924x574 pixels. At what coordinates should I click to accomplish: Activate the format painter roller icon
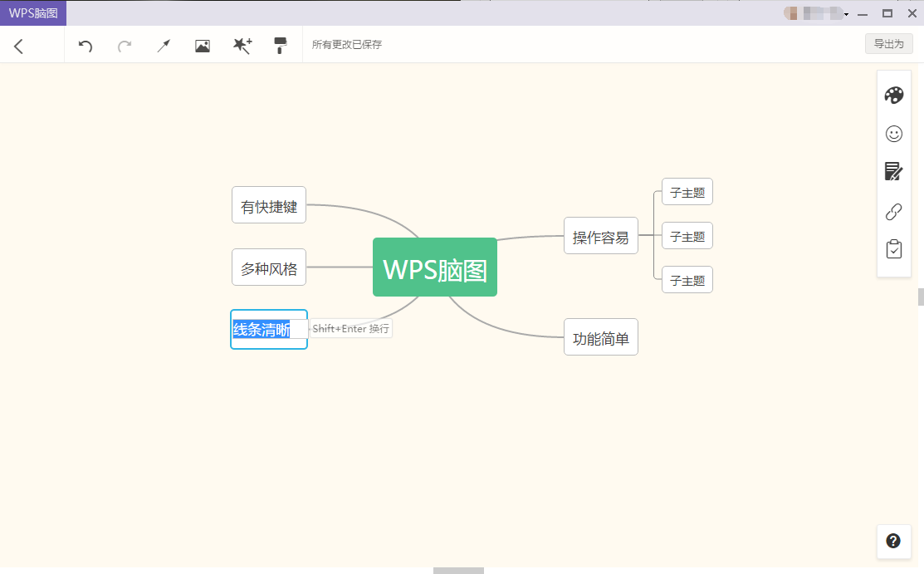pyautogui.click(x=281, y=46)
